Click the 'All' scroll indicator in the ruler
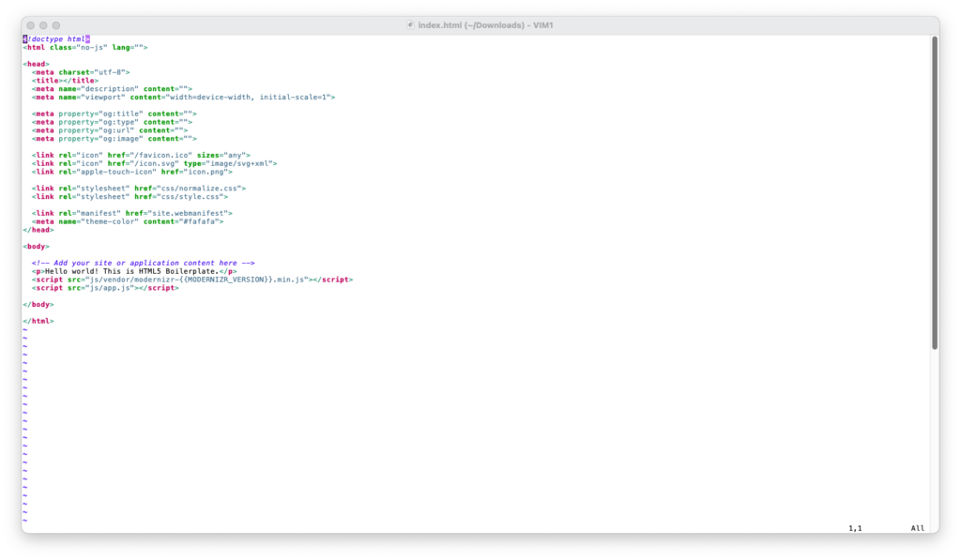Screen dimensions: 961x560 click(918, 528)
